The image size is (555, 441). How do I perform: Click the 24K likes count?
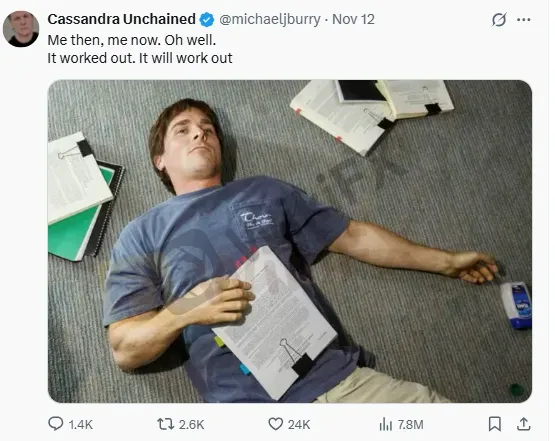coord(299,424)
